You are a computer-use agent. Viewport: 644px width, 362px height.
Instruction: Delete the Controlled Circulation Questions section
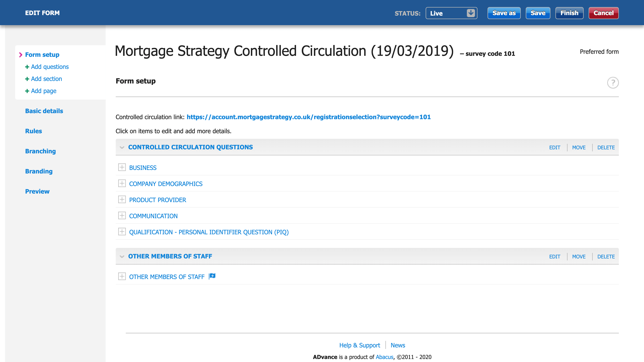point(606,148)
